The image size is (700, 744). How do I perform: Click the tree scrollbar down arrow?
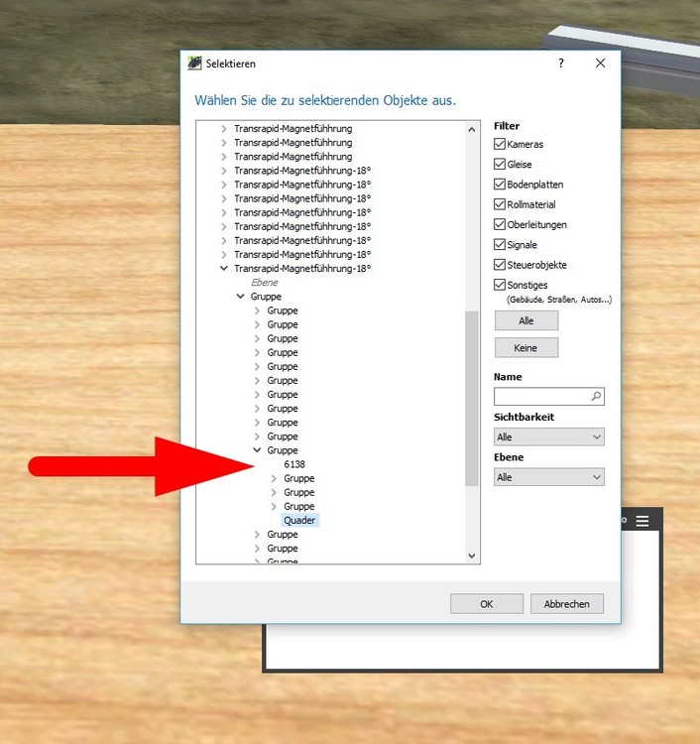(x=471, y=556)
